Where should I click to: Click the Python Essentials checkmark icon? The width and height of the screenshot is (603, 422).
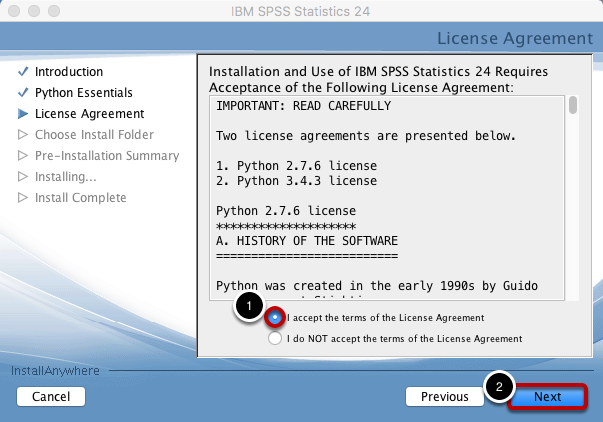pyautogui.click(x=23, y=92)
